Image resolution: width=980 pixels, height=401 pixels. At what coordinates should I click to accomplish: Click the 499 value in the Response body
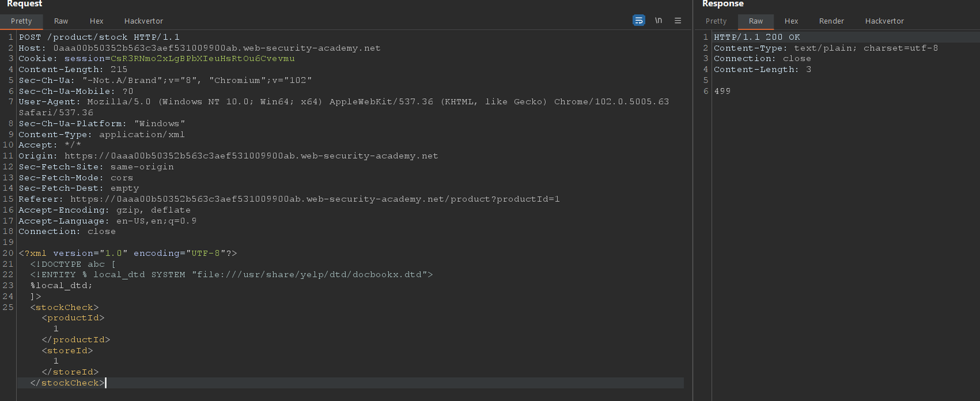(722, 91)
